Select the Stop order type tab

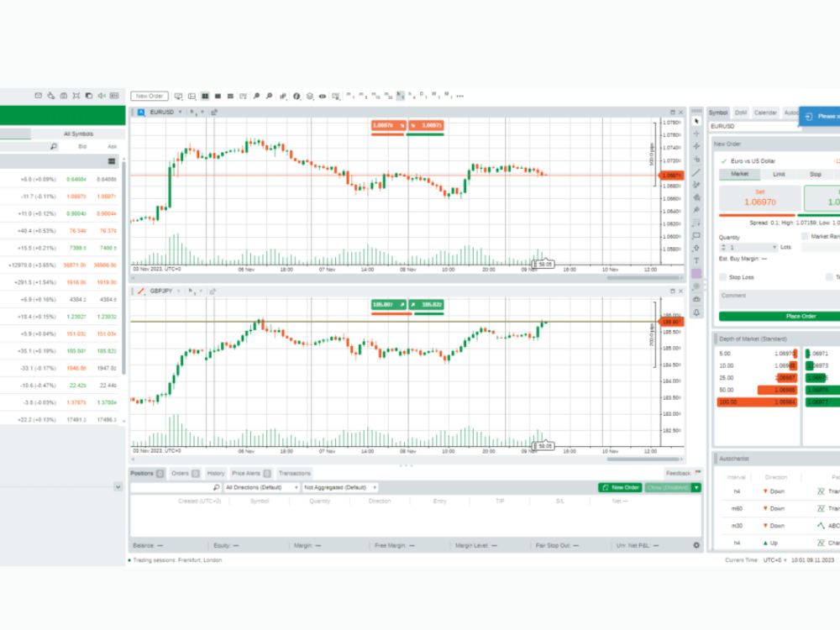(x=816, y=174)
